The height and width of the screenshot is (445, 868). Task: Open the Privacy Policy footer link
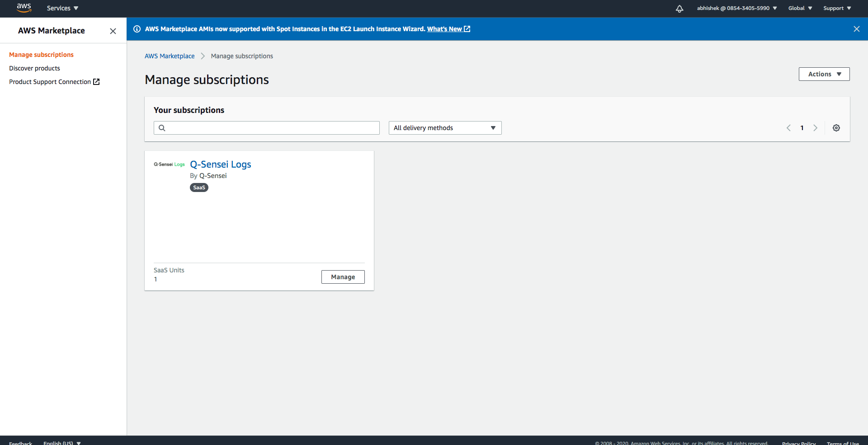(799, 443)
